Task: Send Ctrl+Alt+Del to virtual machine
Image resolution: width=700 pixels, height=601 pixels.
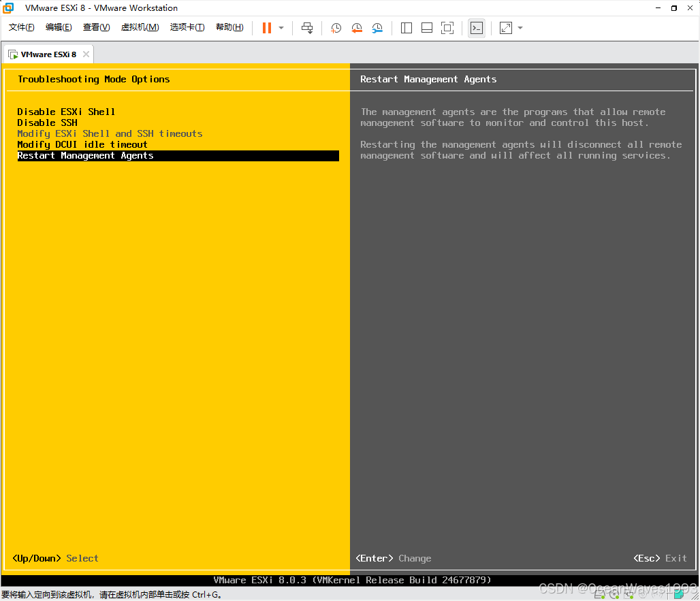Action: pos(307,28)
